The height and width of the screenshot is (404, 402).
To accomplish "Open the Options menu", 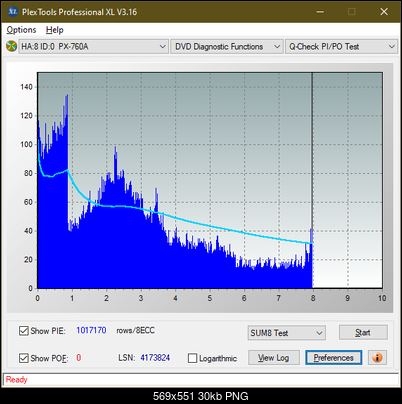I will coord(21,30).
